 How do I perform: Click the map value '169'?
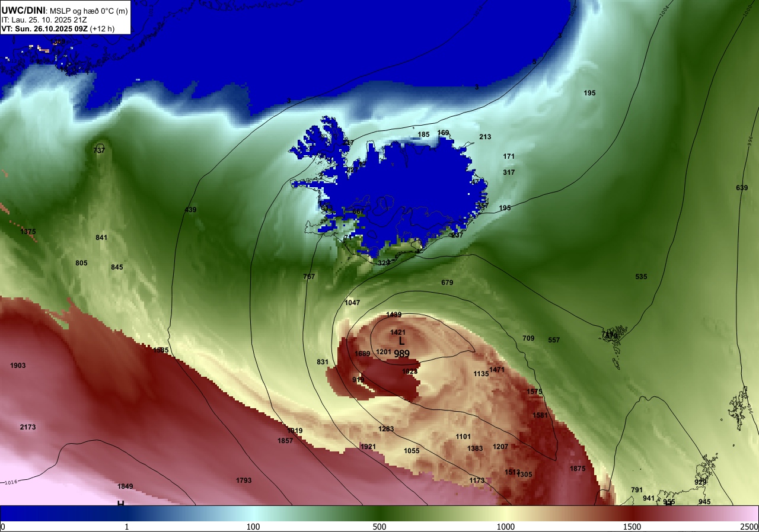click(443, 133)
